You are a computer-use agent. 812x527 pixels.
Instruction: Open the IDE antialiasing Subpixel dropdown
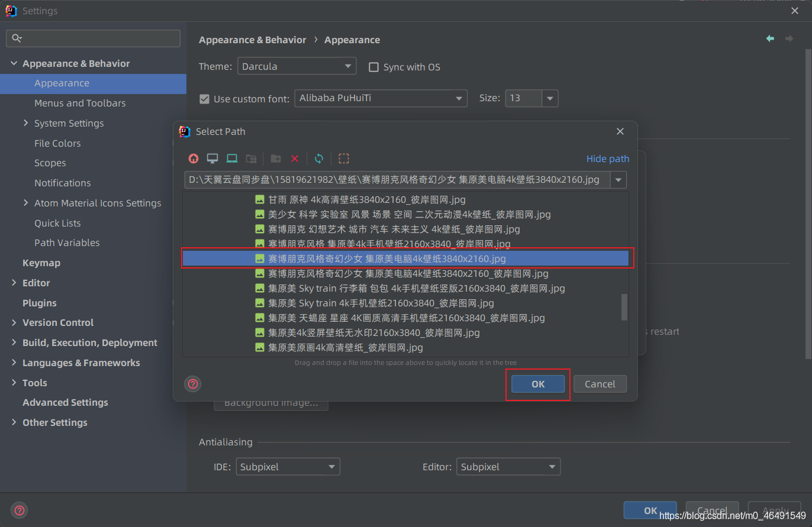[x=288, y=467]
